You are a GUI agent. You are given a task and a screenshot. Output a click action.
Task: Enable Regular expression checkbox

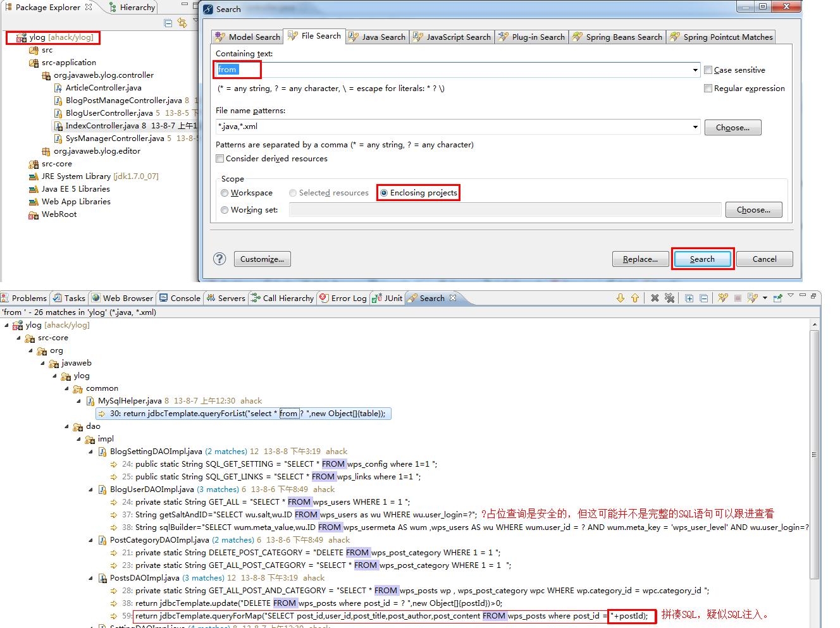tap(708, 89)
